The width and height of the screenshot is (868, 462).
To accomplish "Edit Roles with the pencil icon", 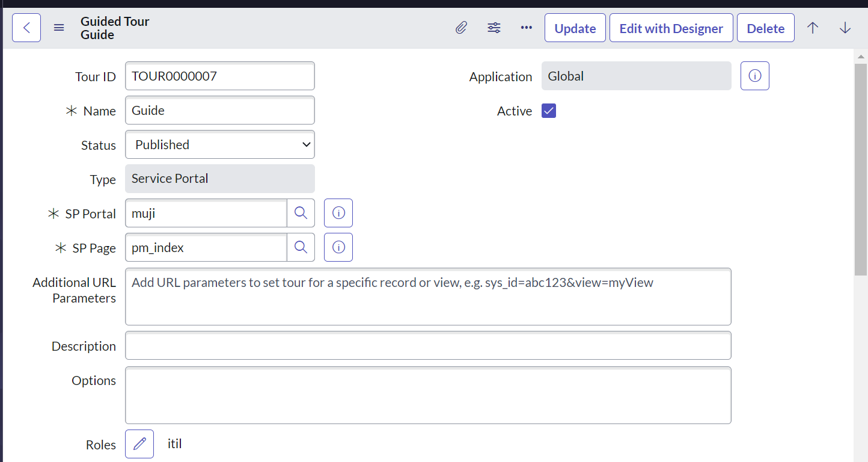I will [x=139, y=444].
